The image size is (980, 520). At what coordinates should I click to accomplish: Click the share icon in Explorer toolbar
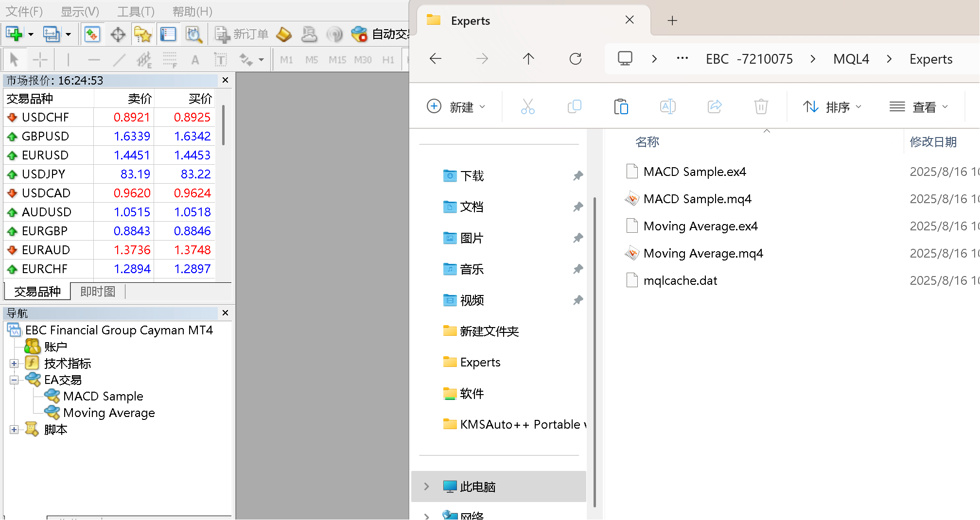coord(714,106)
